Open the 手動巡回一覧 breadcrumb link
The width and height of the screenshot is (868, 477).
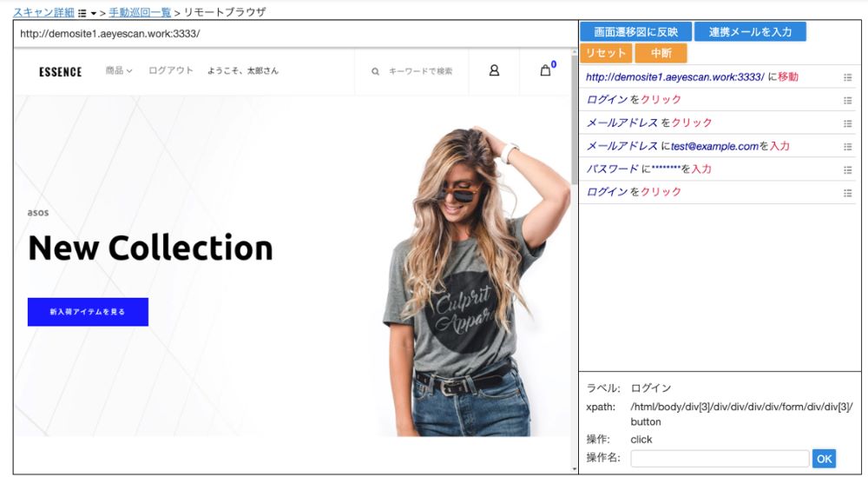(140, 12)
